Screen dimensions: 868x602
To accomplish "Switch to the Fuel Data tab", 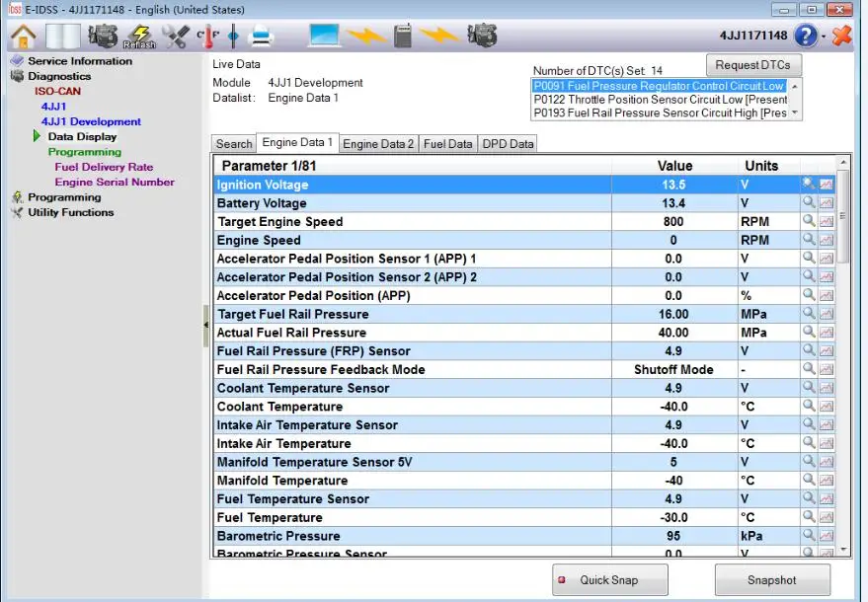I will (x=448, y=144).
